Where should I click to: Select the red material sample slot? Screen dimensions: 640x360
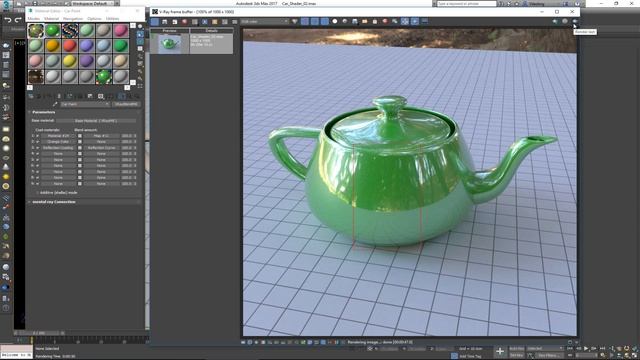(x=69, y=45)
